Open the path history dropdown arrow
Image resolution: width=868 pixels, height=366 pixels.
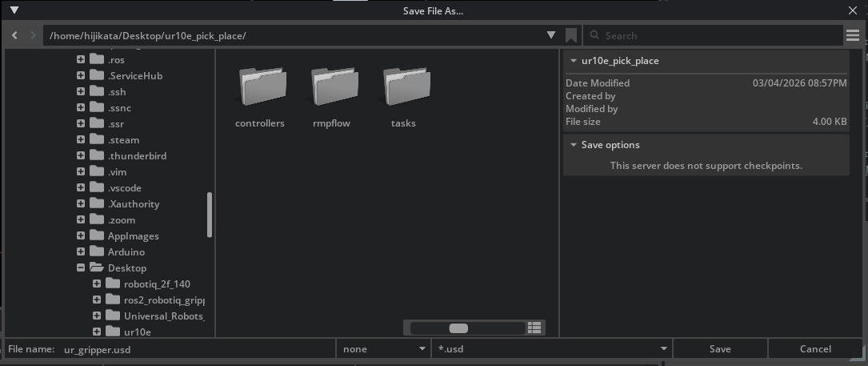[x=551, y=35]
